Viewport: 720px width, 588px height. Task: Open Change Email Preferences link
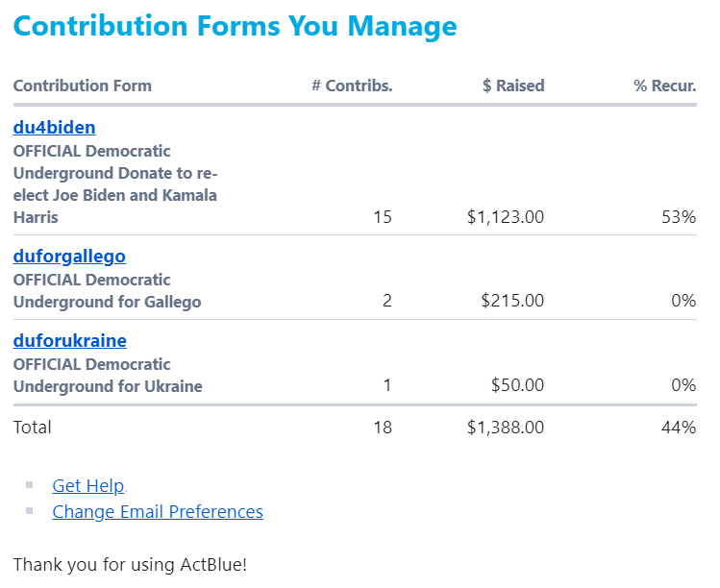click(x=158, y=512)
